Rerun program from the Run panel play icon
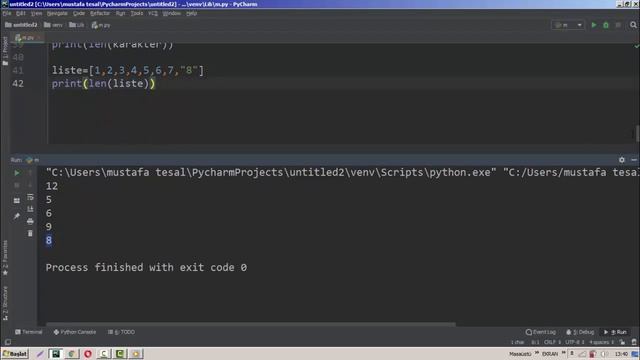 click(17, 173)
